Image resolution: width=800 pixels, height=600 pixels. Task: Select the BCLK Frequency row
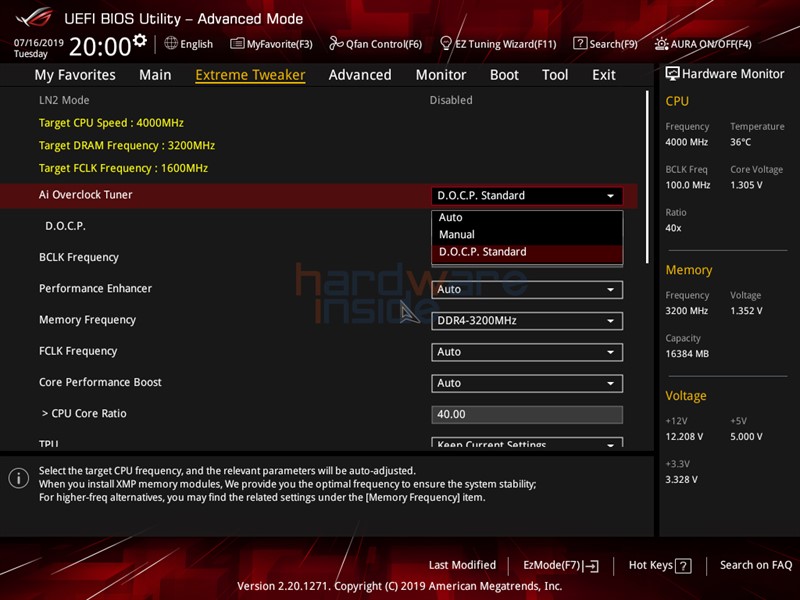pyautogui.click(x=319, y=257)
